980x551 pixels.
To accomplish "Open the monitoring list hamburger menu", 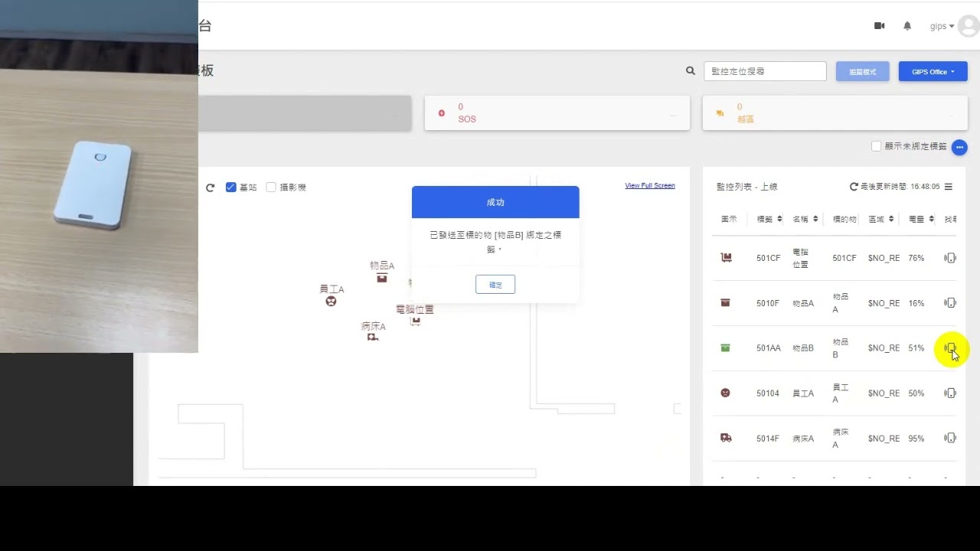I will (949, 187).
